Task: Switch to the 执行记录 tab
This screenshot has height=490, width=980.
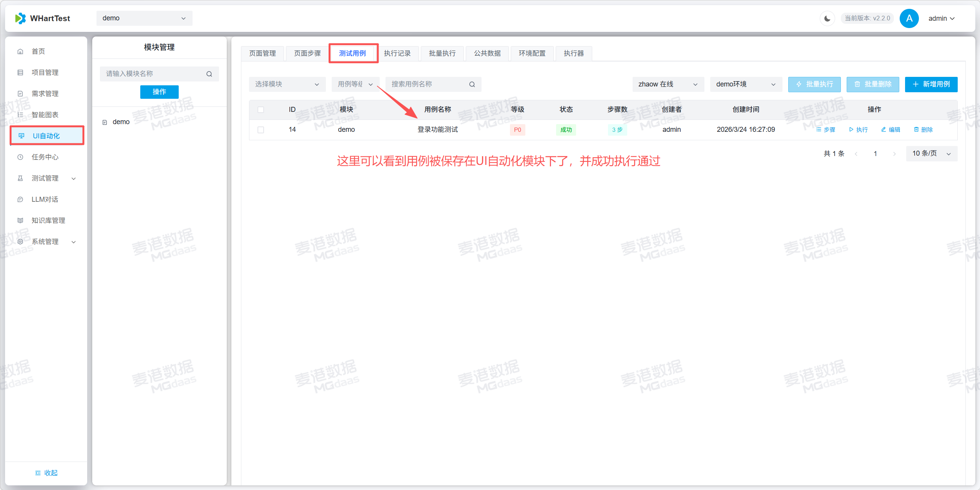Action: point(397,53)
